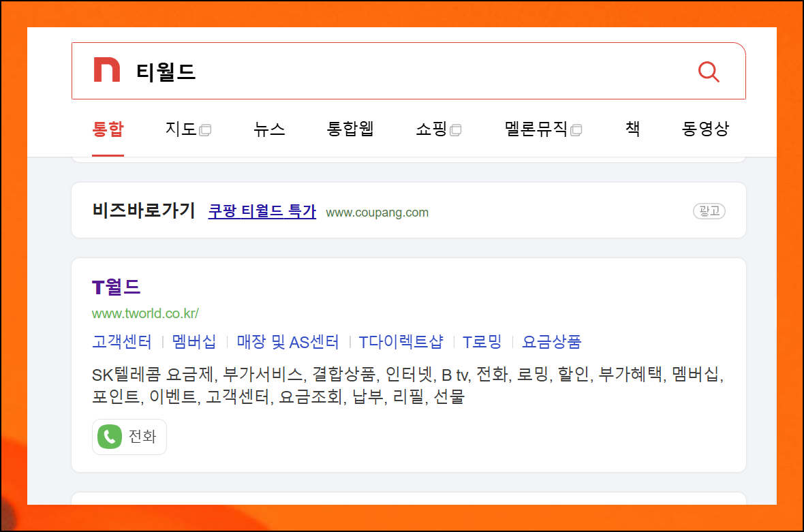Switch to the 지도 tab

click(181, 129)
